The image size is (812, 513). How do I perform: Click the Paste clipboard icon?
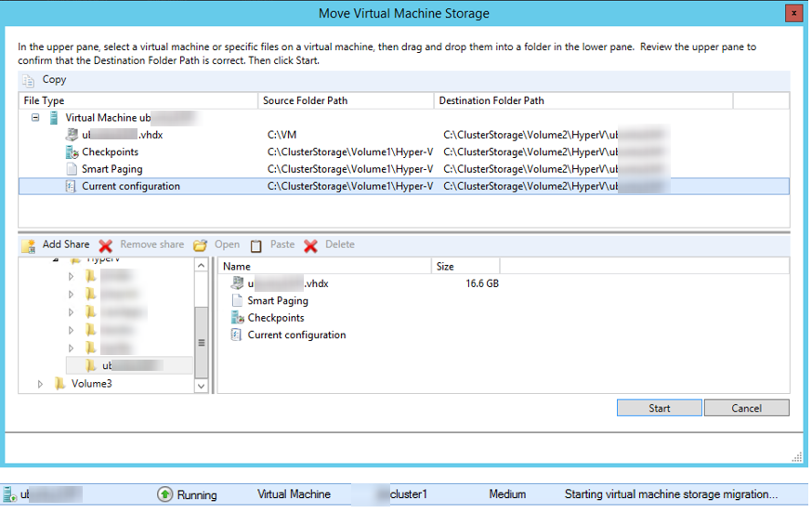[256, 246]
